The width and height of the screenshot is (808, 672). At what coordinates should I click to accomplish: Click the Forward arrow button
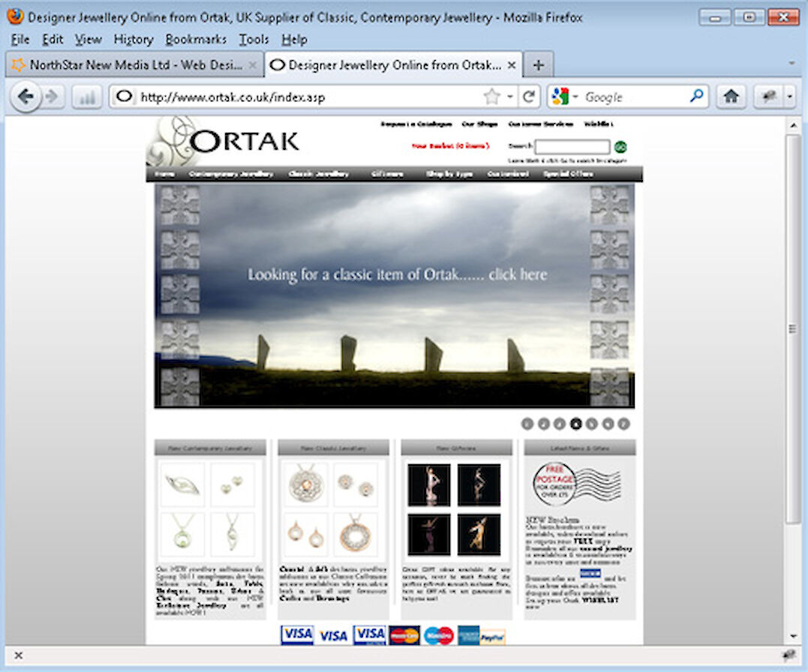52,96
